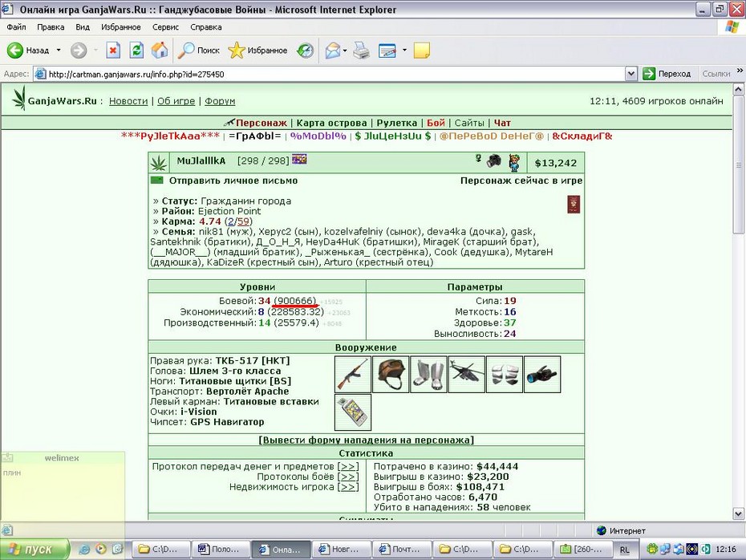Expand the Mail button dropdown arrow

[x=345, y=50]
